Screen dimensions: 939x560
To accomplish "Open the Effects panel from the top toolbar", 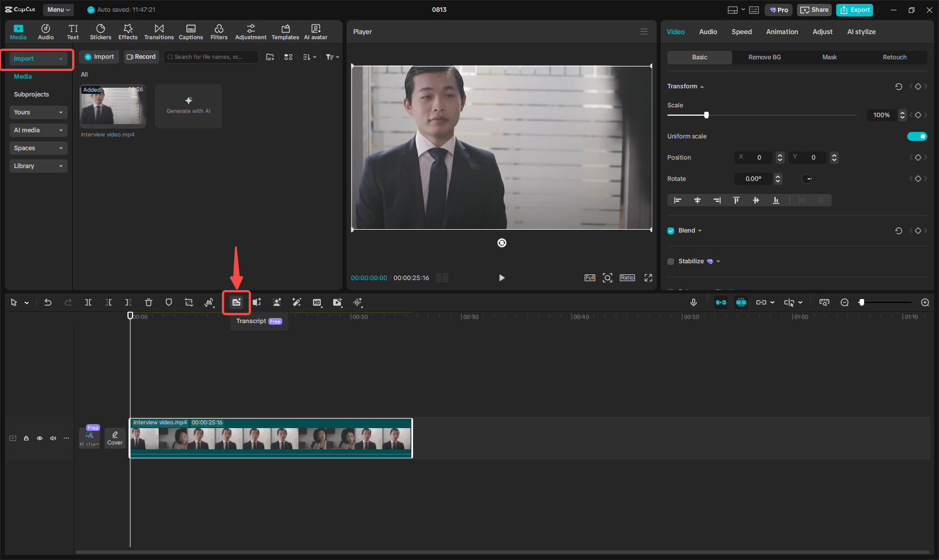I will (128, 31).
